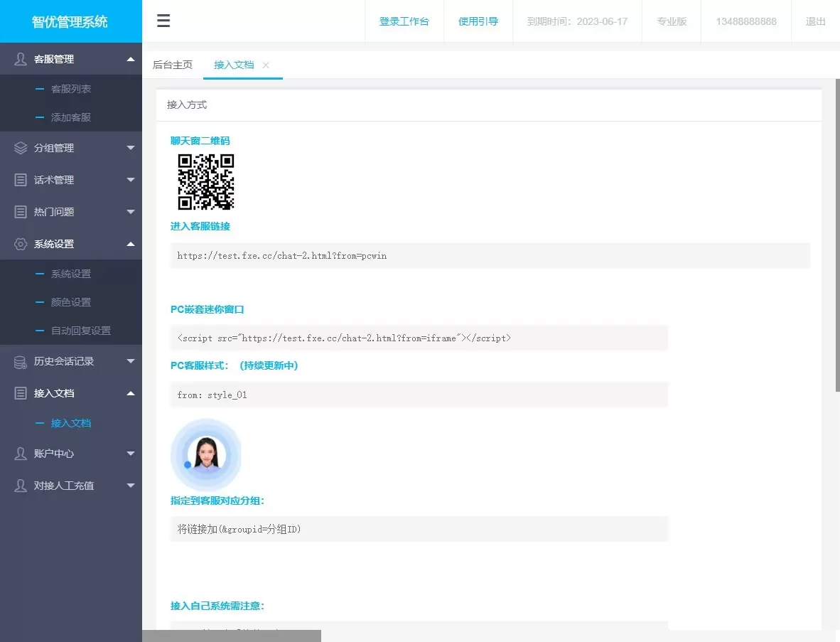Click the PC嵌套迷你窗口 heading
This screenshot has width=840, height=642.
[208, 309]
